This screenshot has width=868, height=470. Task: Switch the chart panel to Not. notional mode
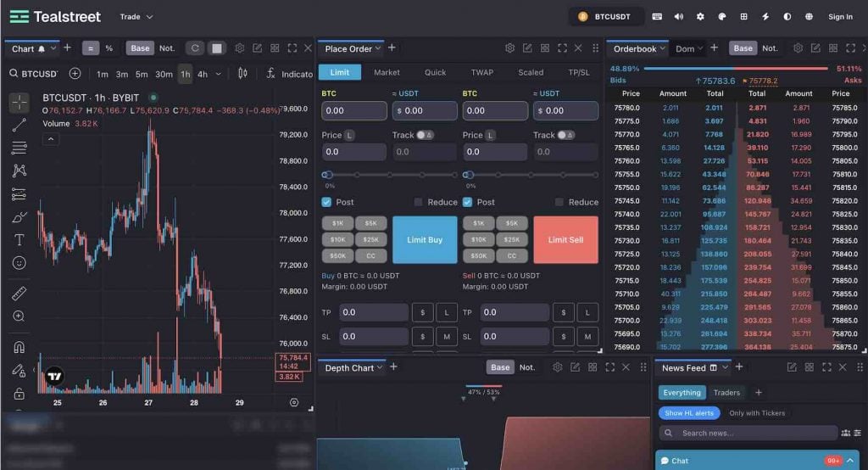coord(167,48)
